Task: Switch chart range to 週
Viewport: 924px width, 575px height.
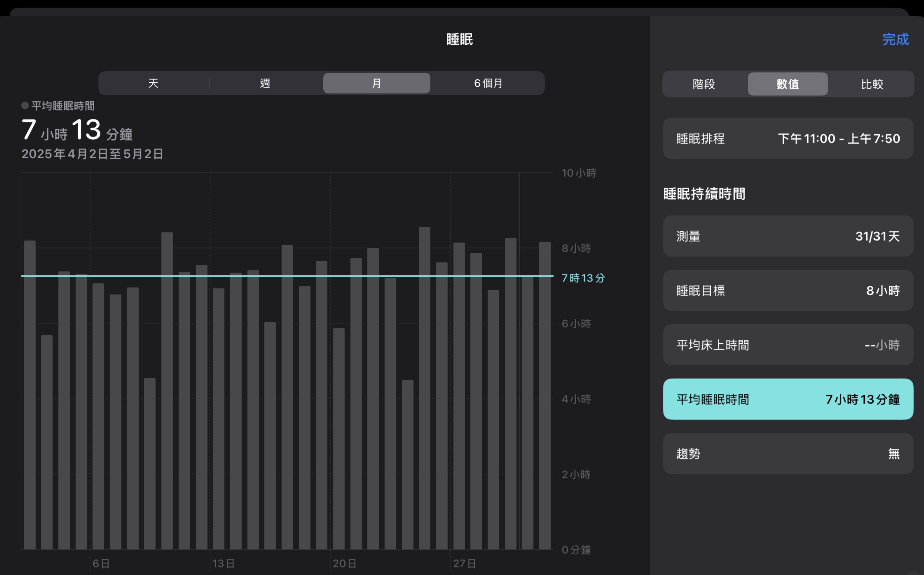Action: pos(265,83)
